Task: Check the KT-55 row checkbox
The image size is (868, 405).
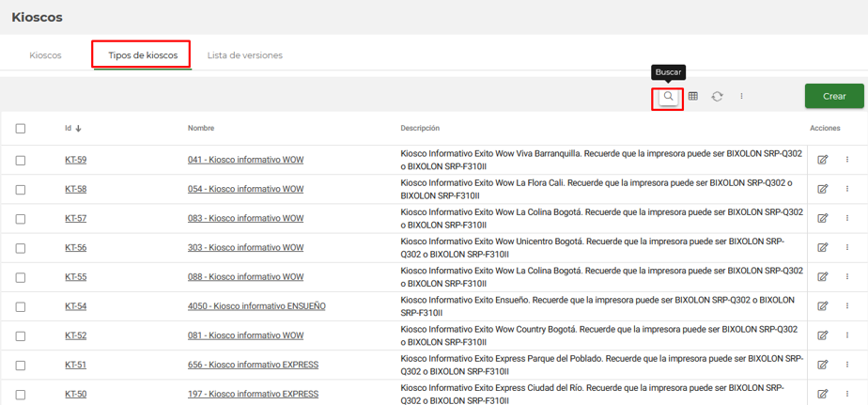Action: click(21, 277)
